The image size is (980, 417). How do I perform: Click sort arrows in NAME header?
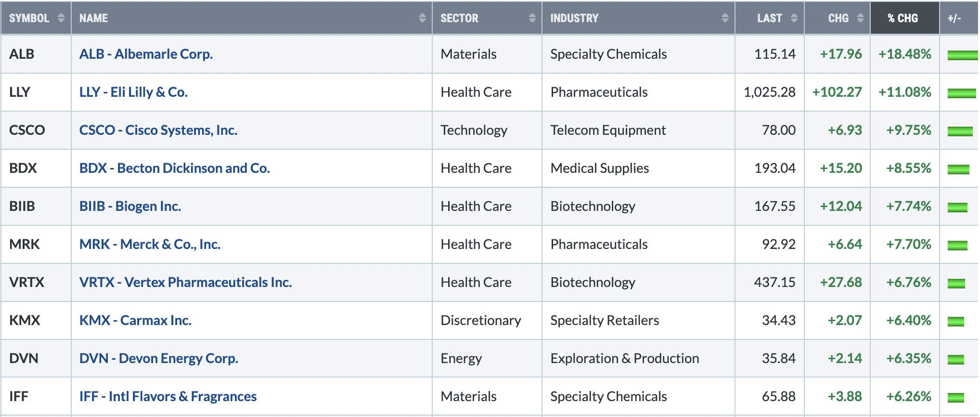pyautogui.click(x=422, y=18)
